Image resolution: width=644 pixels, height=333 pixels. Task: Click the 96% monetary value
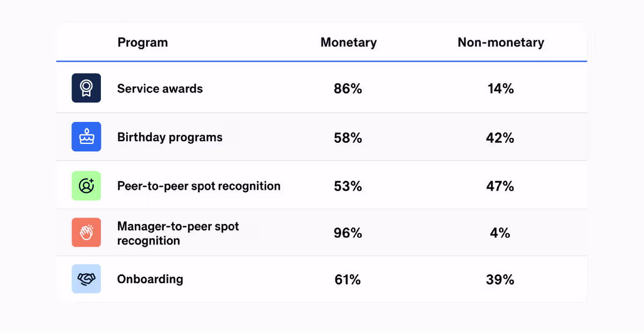click(348, 233)
